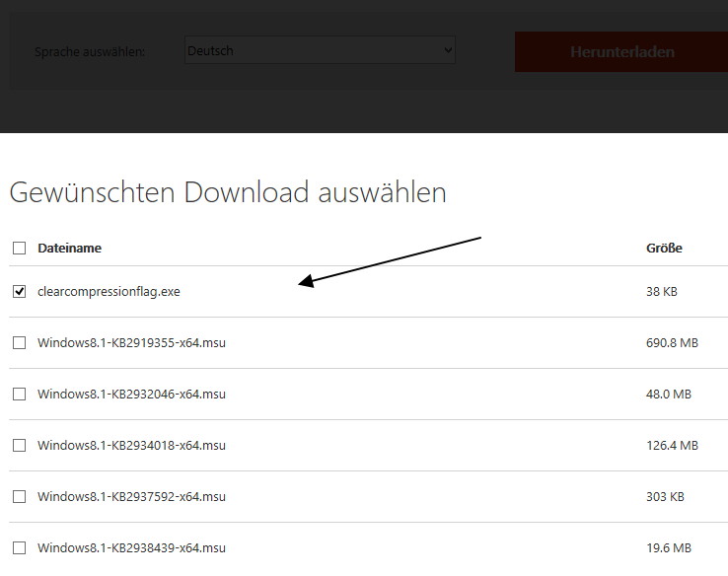Click the 303 KB size value
Image resolution: width=728 pixels, height=576 pixels.
[x=665, y=497]
